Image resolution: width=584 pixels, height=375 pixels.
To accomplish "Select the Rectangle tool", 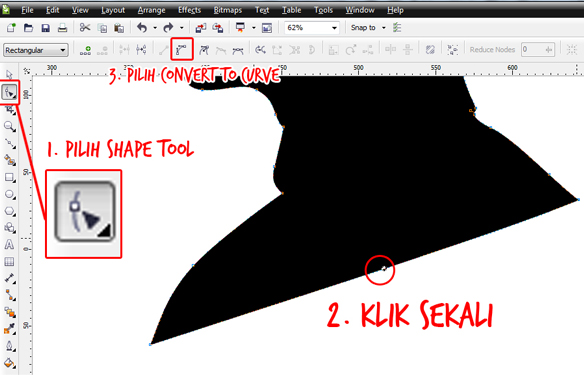I will pos(10,177).
